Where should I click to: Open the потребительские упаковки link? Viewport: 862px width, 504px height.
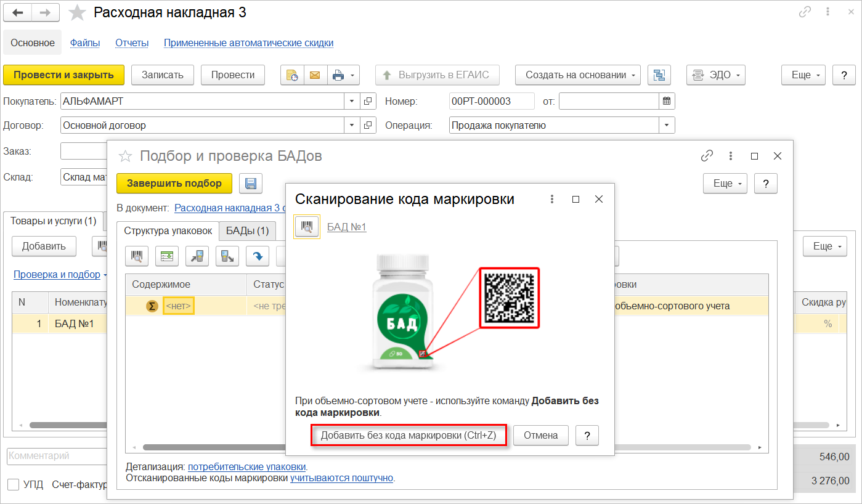pyautogui.click(x=247, y=466)
